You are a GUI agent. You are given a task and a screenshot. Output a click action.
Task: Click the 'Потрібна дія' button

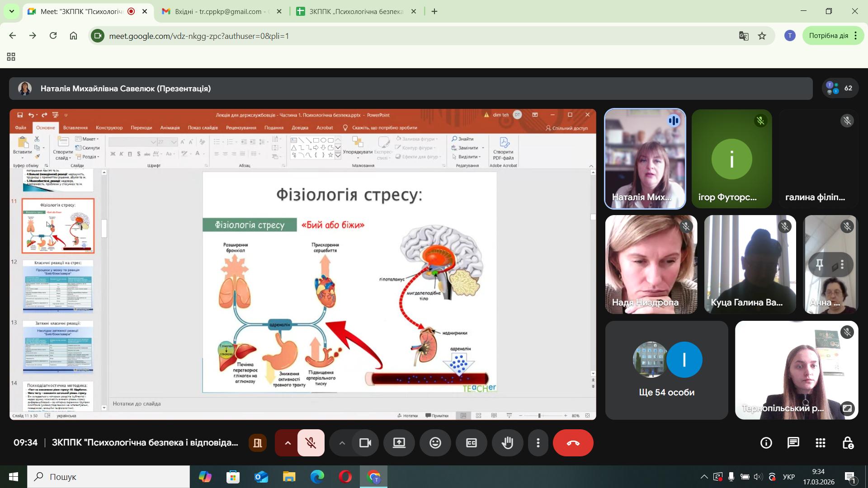[x=828, y=36]
